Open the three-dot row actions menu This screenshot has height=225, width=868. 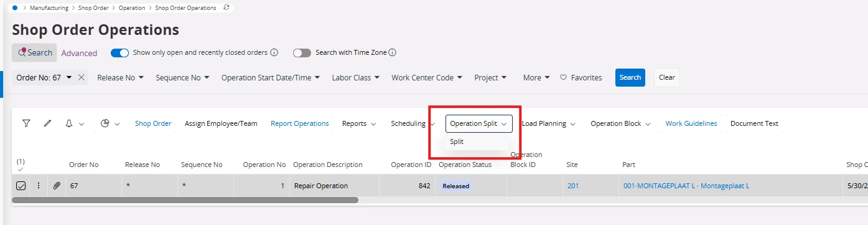tap(39, 186)
